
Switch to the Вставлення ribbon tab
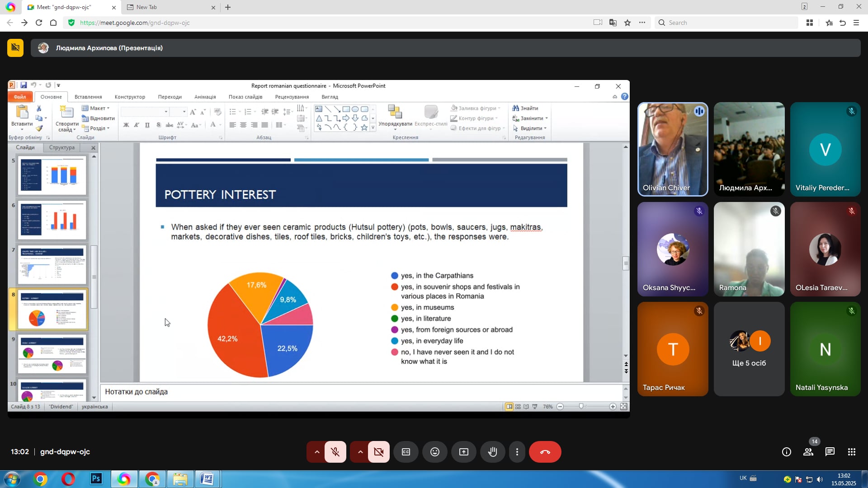(88, 97)
